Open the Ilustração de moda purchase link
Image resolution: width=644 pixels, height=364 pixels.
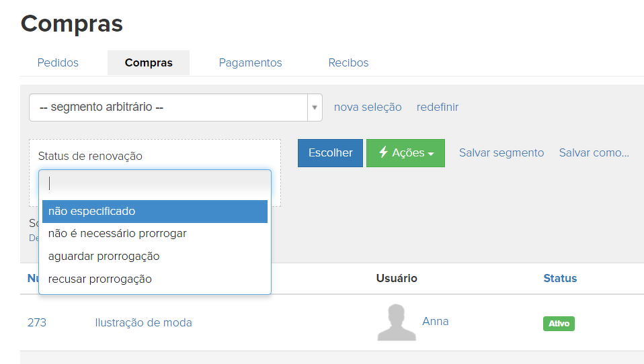[143, 322]
